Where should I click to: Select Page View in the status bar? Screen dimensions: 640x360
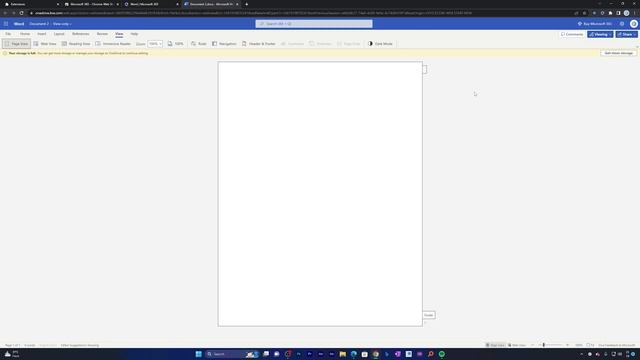point(495,345)
